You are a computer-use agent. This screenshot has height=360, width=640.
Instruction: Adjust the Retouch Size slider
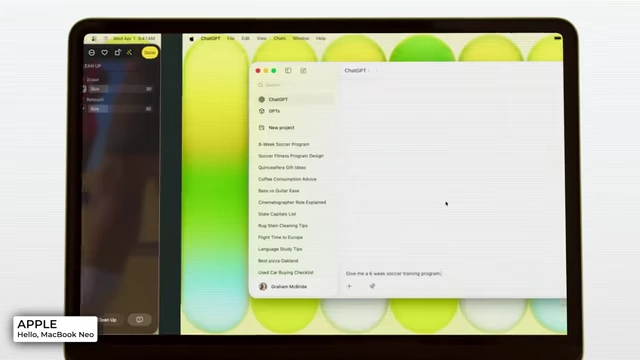120,109
